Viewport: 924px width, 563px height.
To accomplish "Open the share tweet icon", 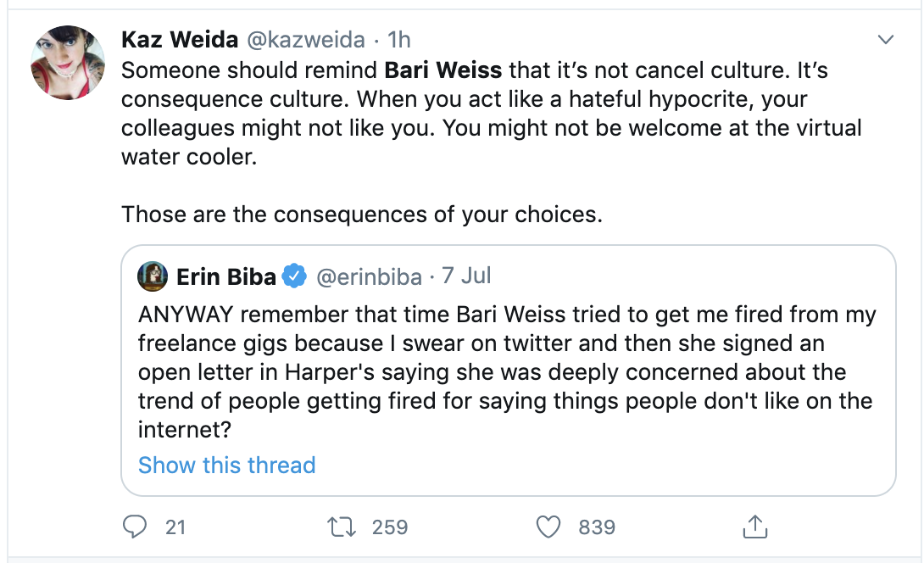I will tap(754, 527).
